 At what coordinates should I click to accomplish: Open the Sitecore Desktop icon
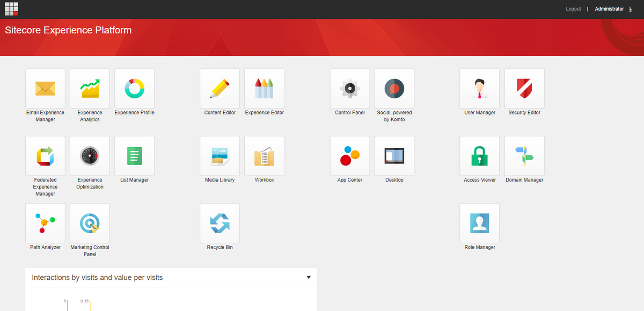(x=394, y=156)
